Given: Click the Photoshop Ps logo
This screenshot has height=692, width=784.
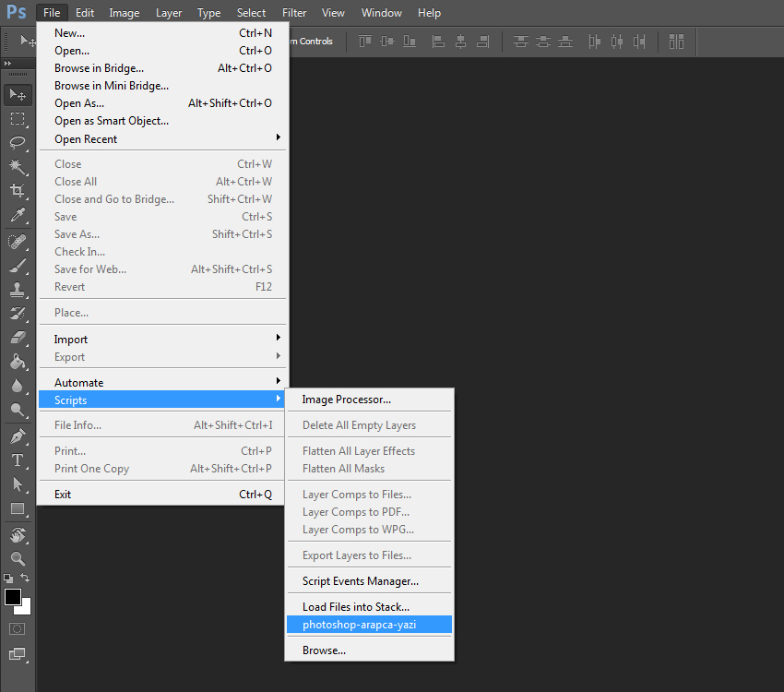Looking at the screenshot, I should (x=17, y=11).
